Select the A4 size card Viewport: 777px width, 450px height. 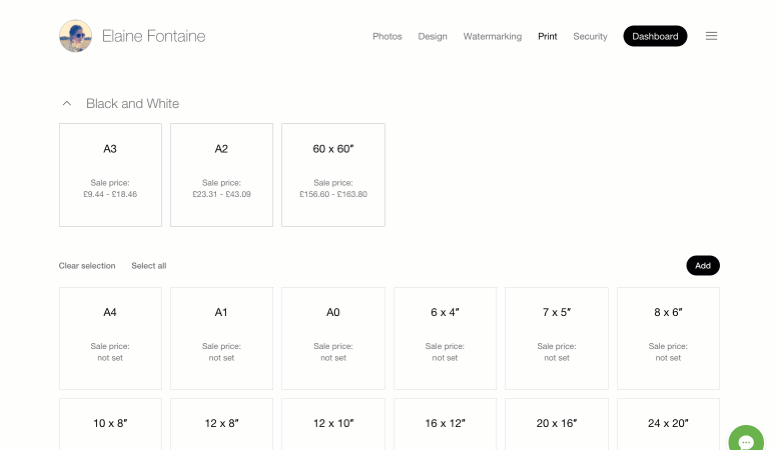coord(111,338)
